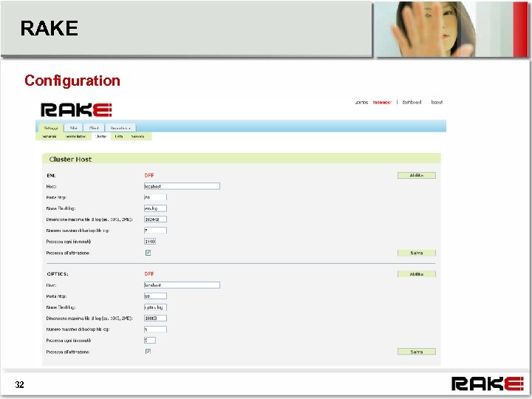The height and width of the screenshot is (399, 532).
Task: Open the Settaggi tab
Action: pos(51,128)
